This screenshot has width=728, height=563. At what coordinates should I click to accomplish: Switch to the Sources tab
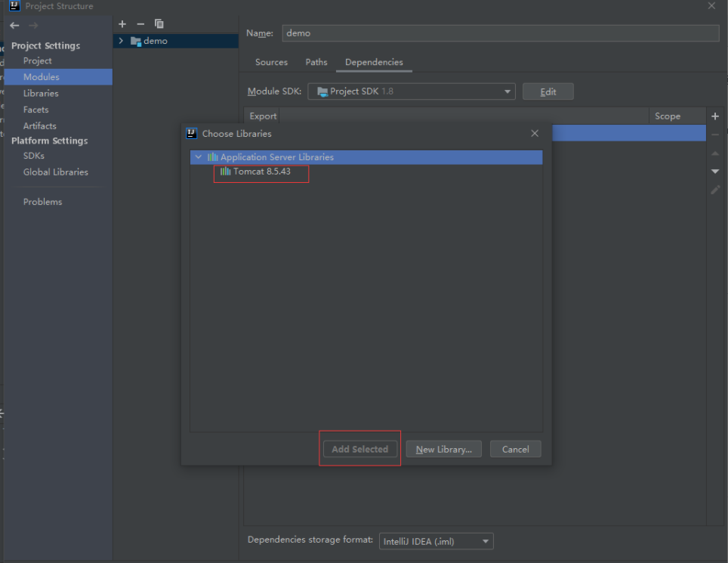click(x=272, y=62)
